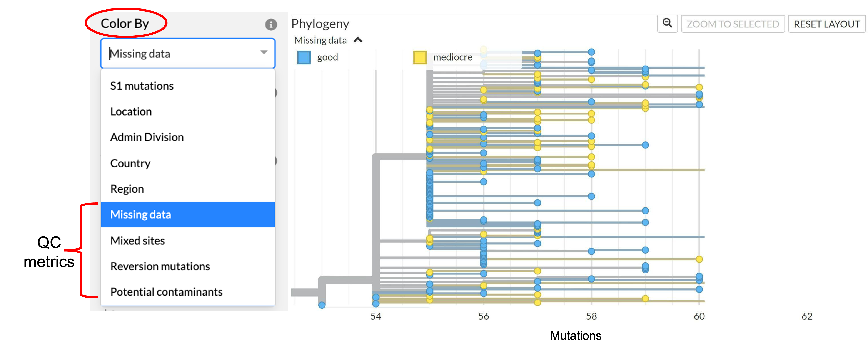
Task: Collapse the Missing data legend chevron
Action: click(358, 40)
